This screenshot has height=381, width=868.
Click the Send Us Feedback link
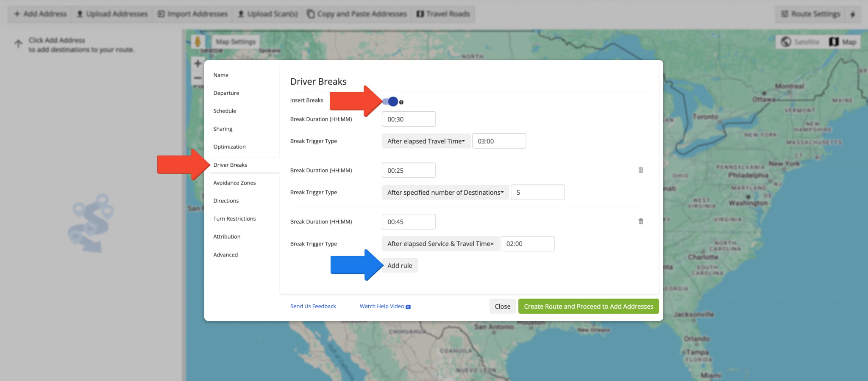click(313, 306)
